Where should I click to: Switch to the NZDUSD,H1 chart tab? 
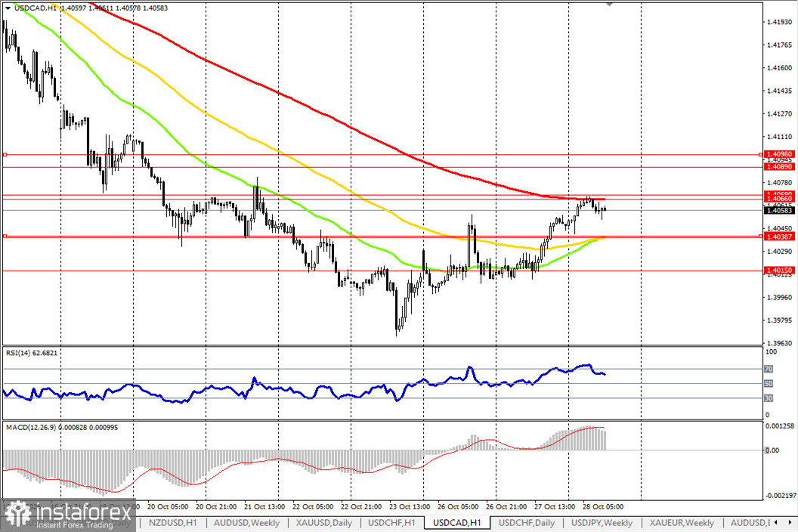pos(172,523)
